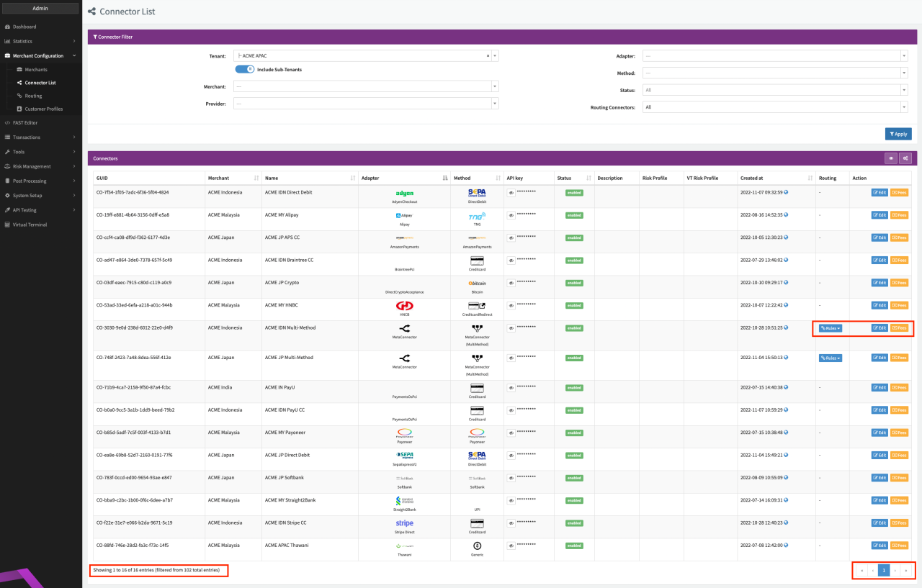The width and height of the screenshot is (922, 588).
Task: Expand the Status filter dropdown
Action: tap(774, 90)
